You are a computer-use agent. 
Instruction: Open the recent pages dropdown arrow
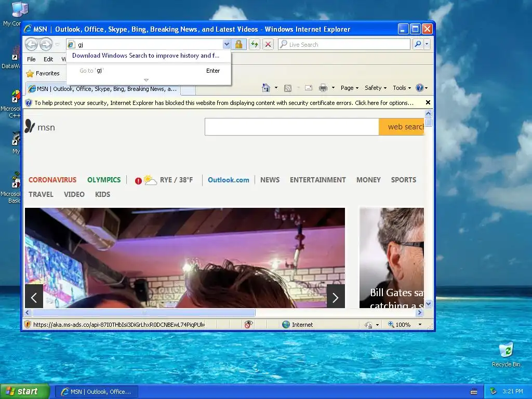pos(57,45)
